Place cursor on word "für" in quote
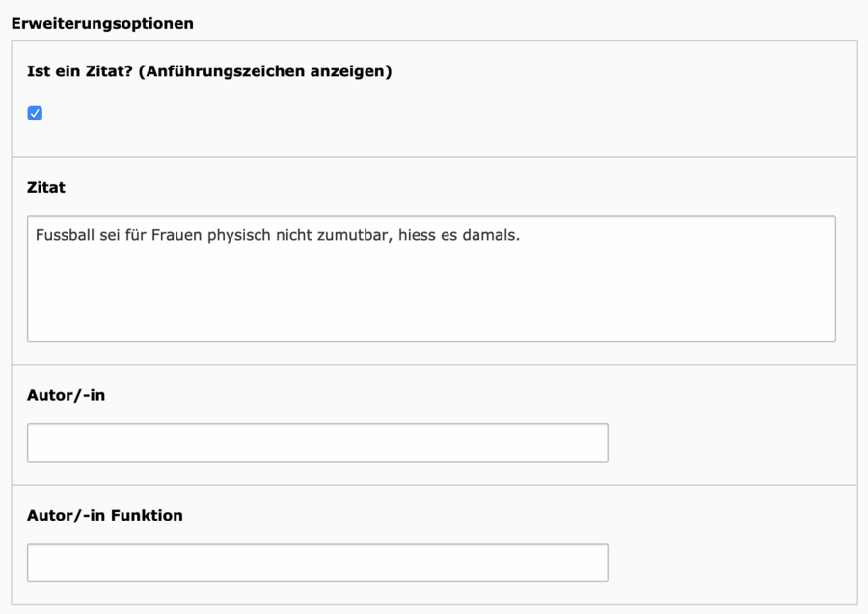The width and height of the screenshot is (868, 614). [x=136, y=235]
